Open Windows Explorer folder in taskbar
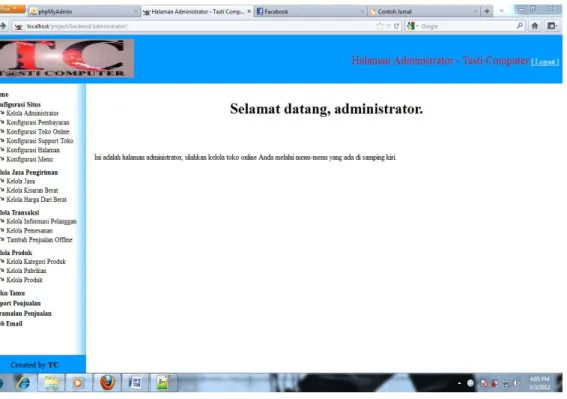Screen dimensions: 567x399 [x=51, y=382]
